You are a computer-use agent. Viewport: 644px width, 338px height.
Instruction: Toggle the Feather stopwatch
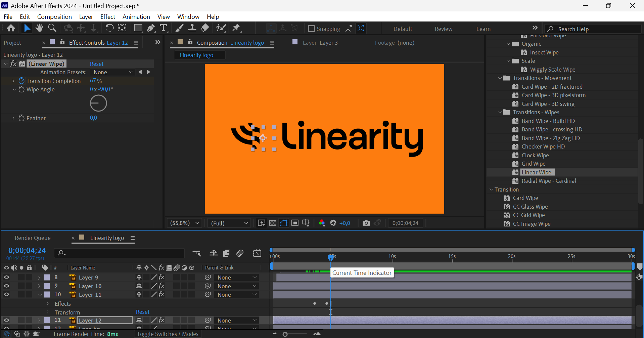tap(21, 118)
